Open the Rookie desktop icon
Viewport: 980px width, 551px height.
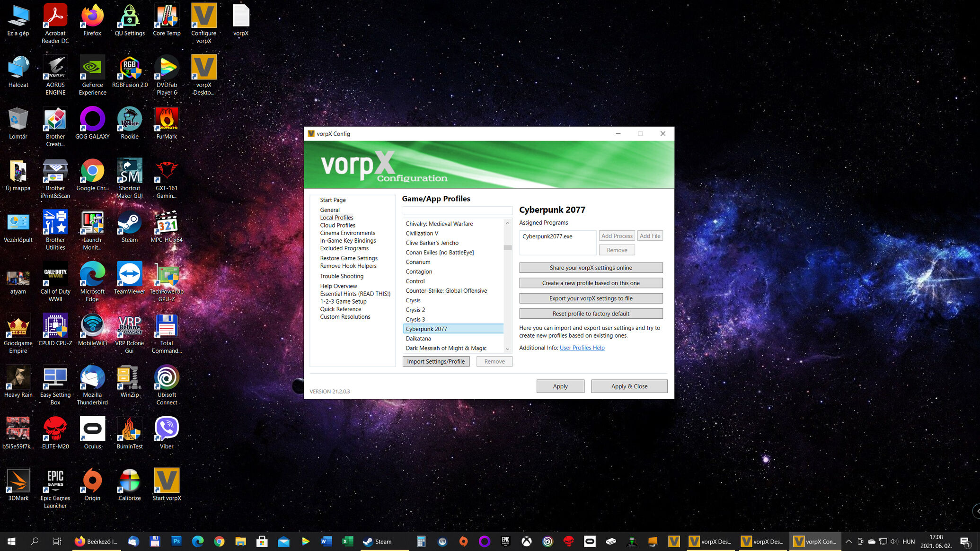point(129,123)
